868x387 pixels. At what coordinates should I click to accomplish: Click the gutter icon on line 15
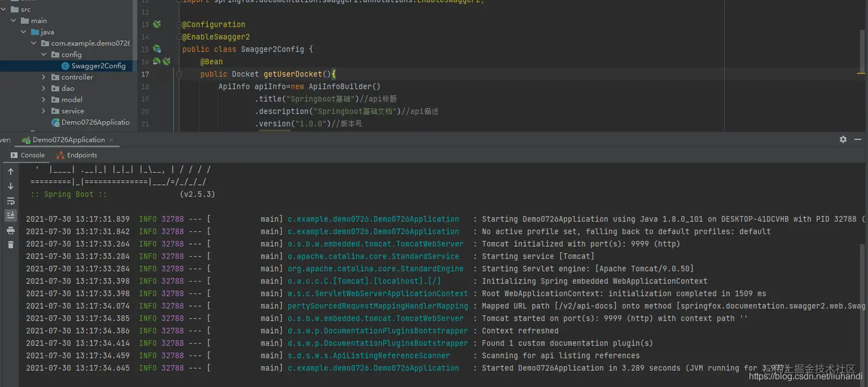pos(157,49)
